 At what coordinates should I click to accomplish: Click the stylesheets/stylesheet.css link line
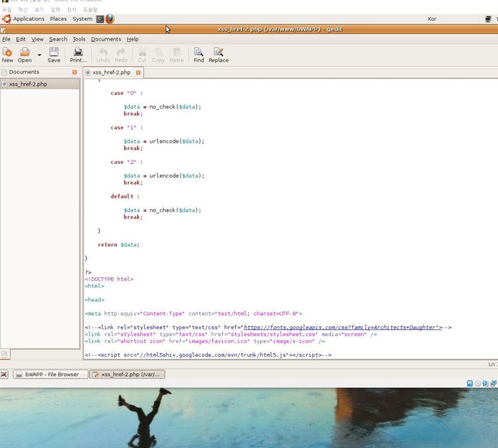pos(230,334)
